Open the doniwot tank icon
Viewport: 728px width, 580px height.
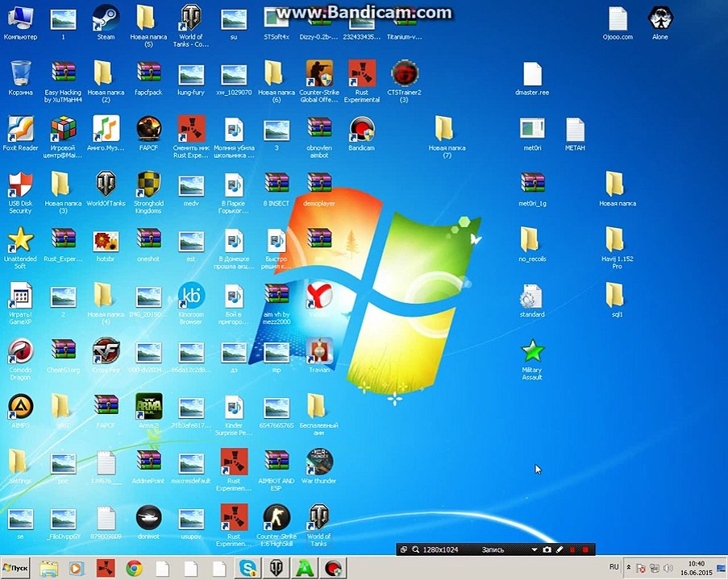148,523
